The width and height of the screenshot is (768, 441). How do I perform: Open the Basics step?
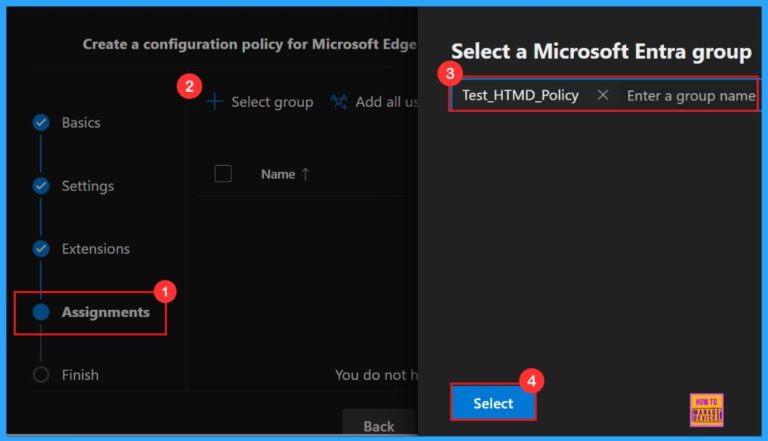[81, 122]
